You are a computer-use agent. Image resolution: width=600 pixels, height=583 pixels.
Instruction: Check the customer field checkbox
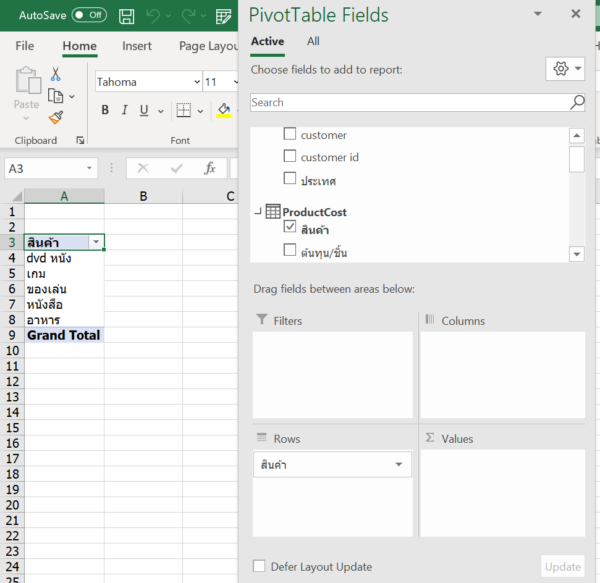click(x=290, y=134)
